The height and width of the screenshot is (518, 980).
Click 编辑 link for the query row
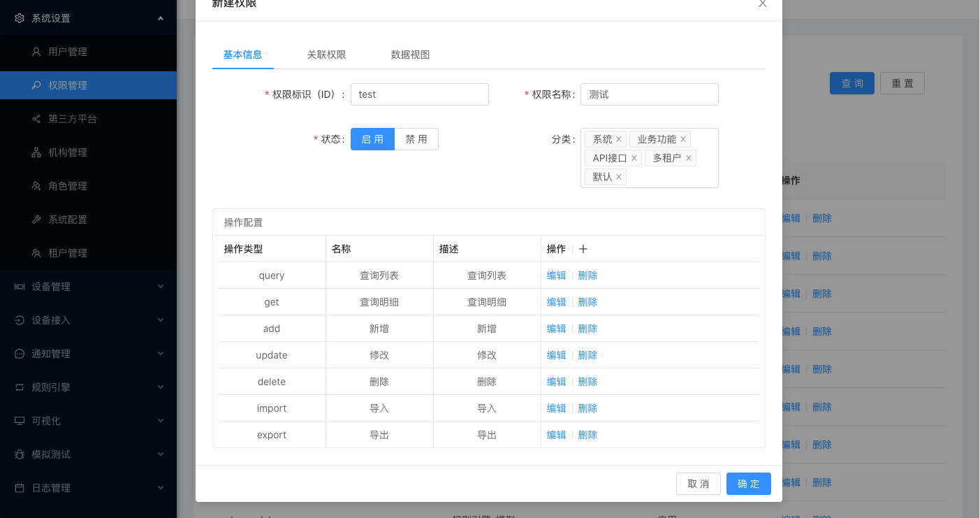[x=556, y=275]
